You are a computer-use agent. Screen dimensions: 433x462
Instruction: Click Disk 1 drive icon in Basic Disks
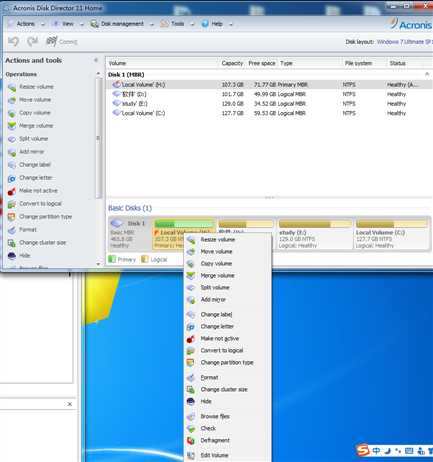[117, 223]
